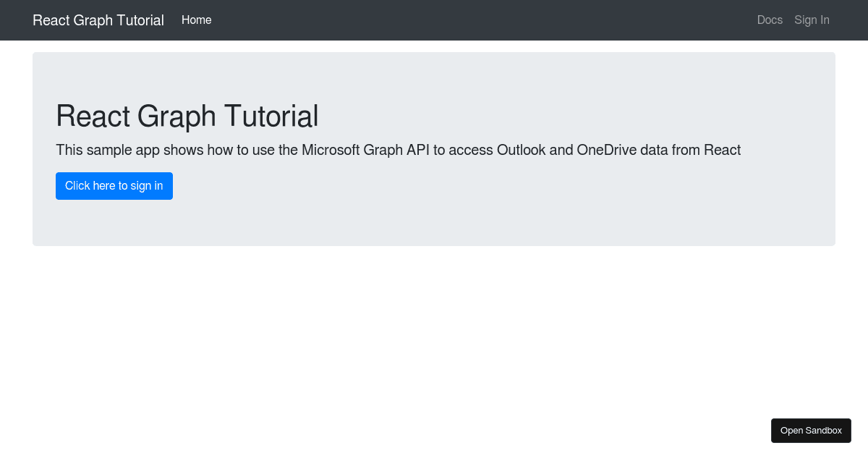
Task: Click the sample app description paragraph
Action: pos(399,151)
